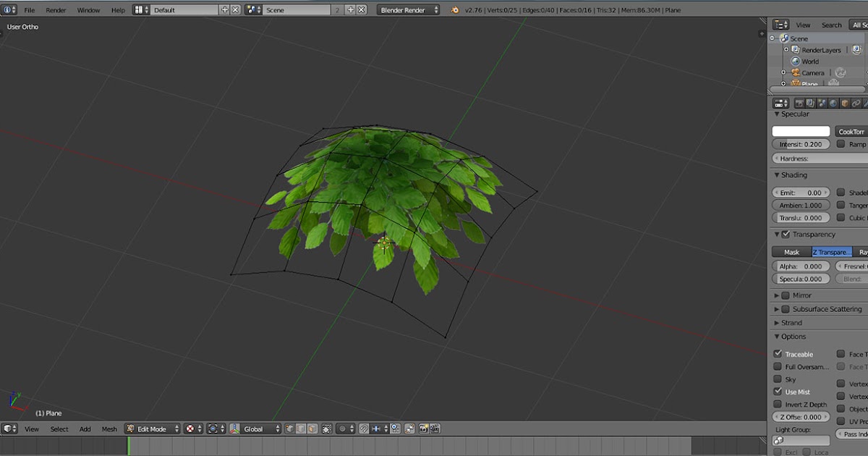
Task: Toggle the Sky checkbox under Options
Action: pyautogui.click(x=778, y=379)
